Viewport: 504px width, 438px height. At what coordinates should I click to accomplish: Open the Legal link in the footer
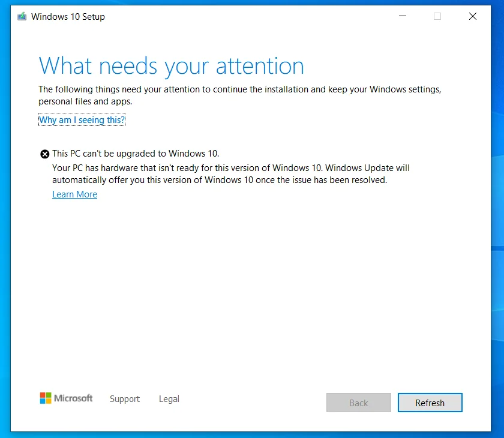[169, 399]
